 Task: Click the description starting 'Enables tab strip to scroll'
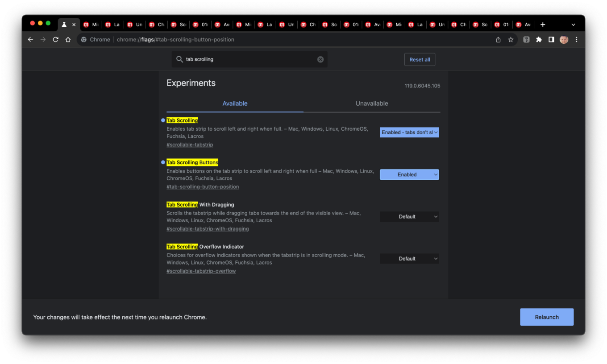click(x=268, y=132)
